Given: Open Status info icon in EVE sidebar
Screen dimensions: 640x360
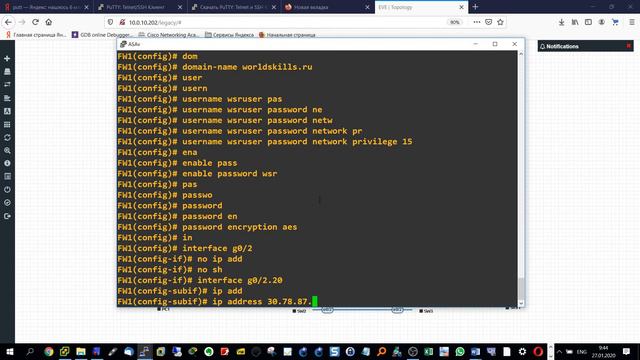Looking at the screenshot, I should coord(7,163).
